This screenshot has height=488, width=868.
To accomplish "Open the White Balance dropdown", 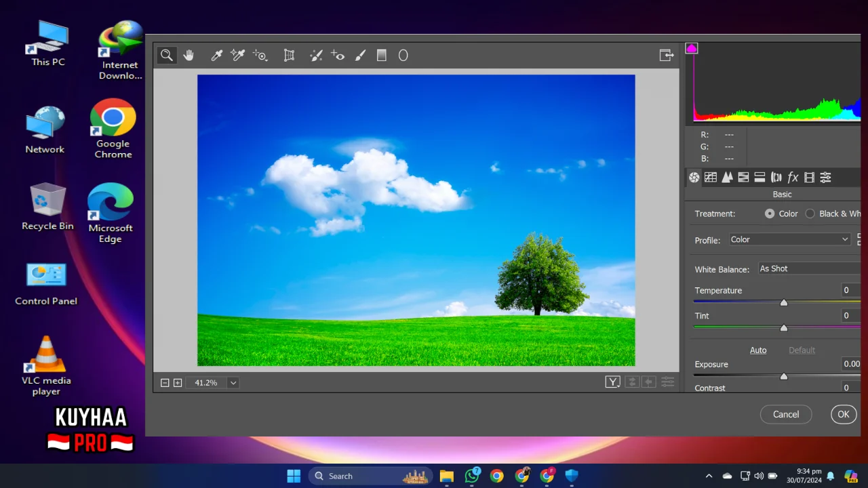I will click(809, 269).
